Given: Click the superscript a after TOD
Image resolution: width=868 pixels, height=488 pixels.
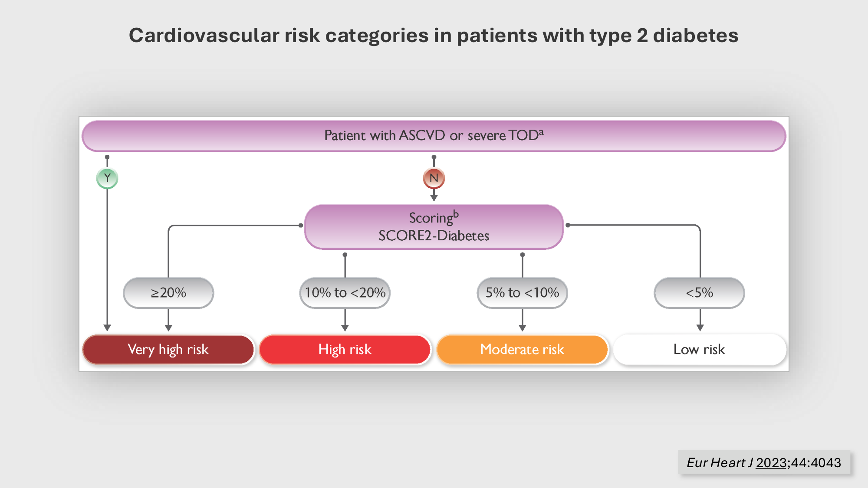Looking at the screenshot, I should point(541,132).
